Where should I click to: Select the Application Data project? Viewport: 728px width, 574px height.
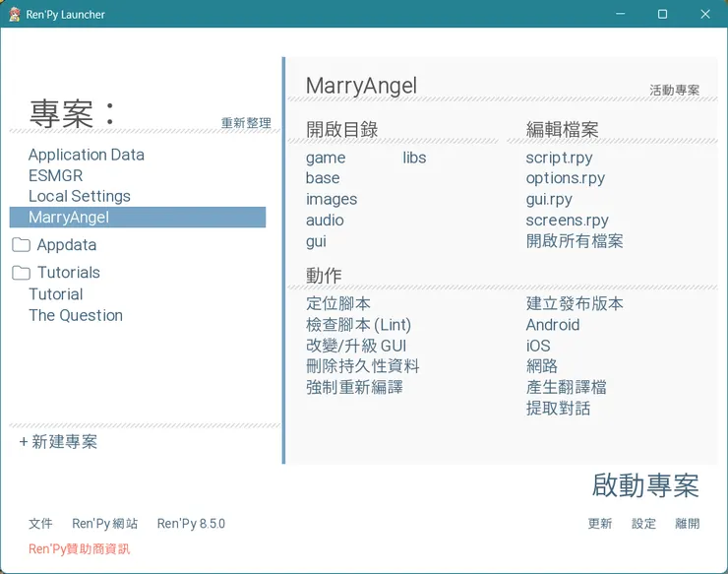pos(87,155)
